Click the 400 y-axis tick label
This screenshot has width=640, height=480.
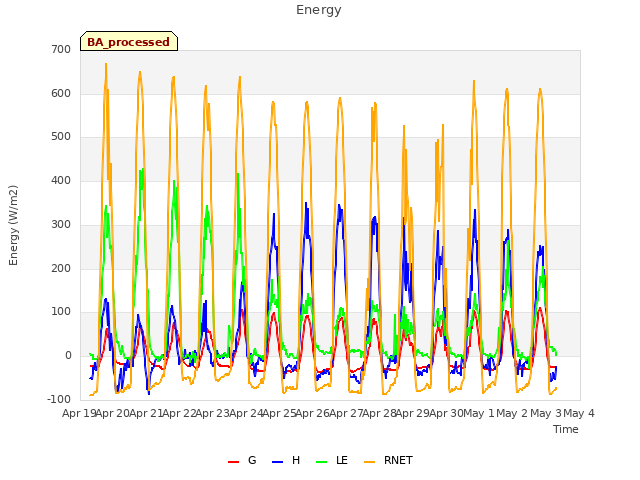tap(61, 180)
